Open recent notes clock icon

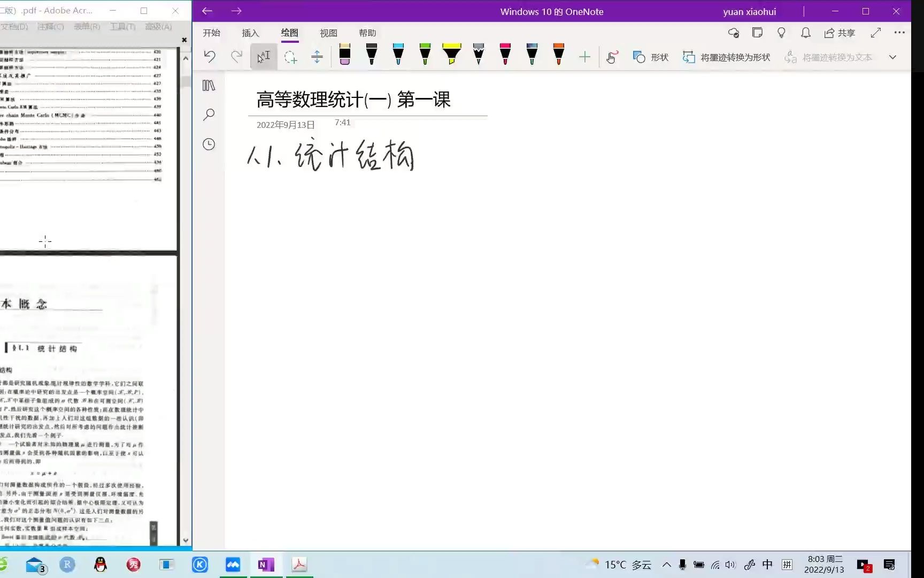pos(209,144)
